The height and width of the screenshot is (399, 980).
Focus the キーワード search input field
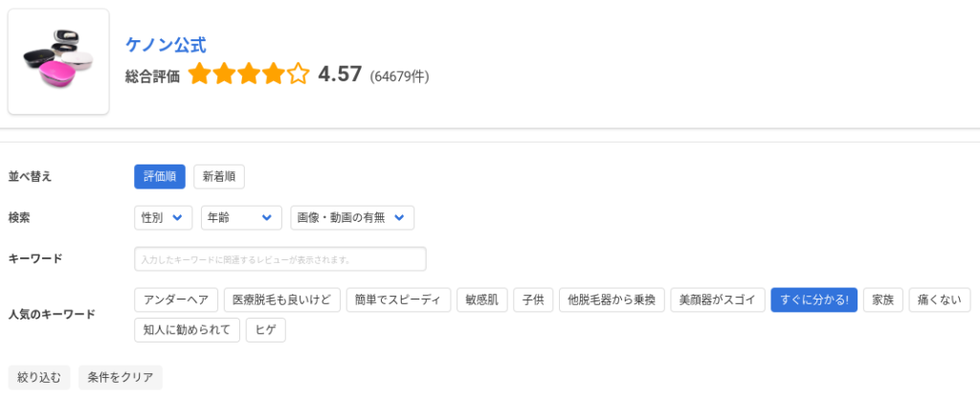click(280, 258)
